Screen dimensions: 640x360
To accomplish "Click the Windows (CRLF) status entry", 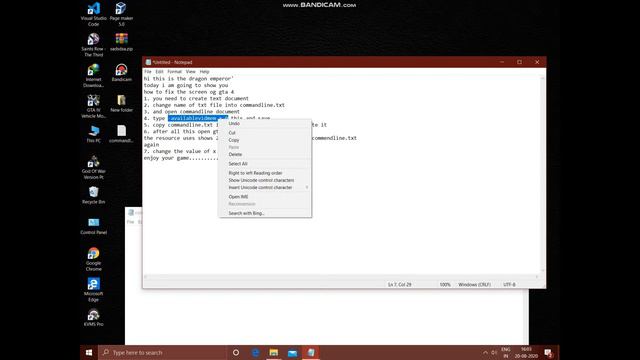I will [474, 284].
